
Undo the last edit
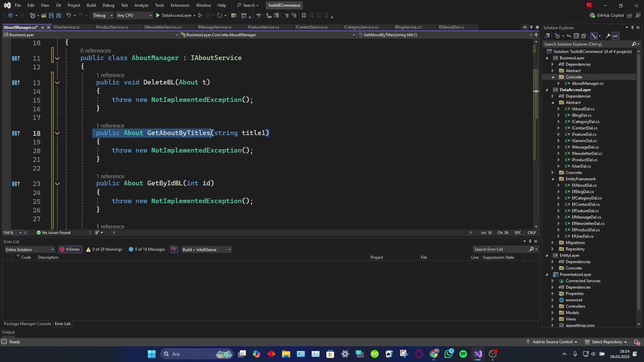[x=68, y=15]
